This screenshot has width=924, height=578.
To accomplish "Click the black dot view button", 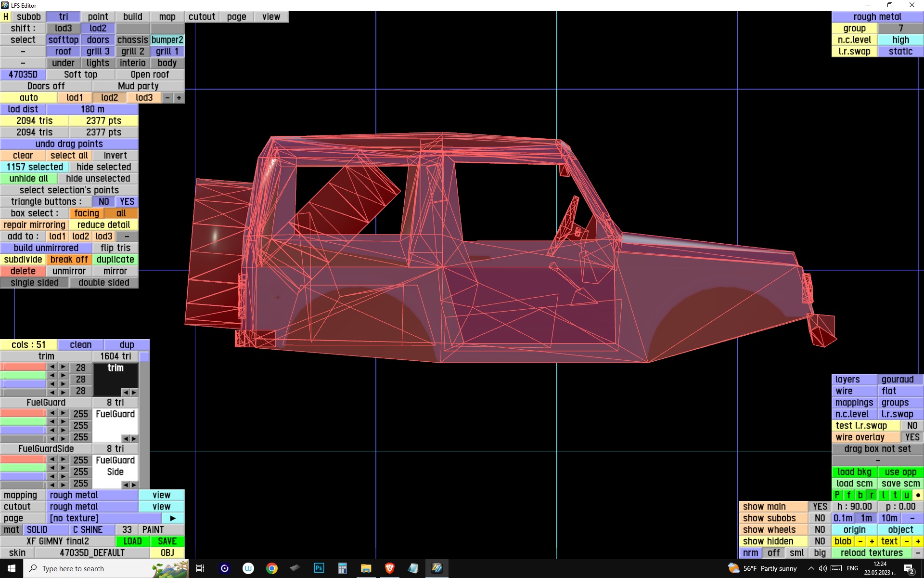I will (x=918, y=495).
